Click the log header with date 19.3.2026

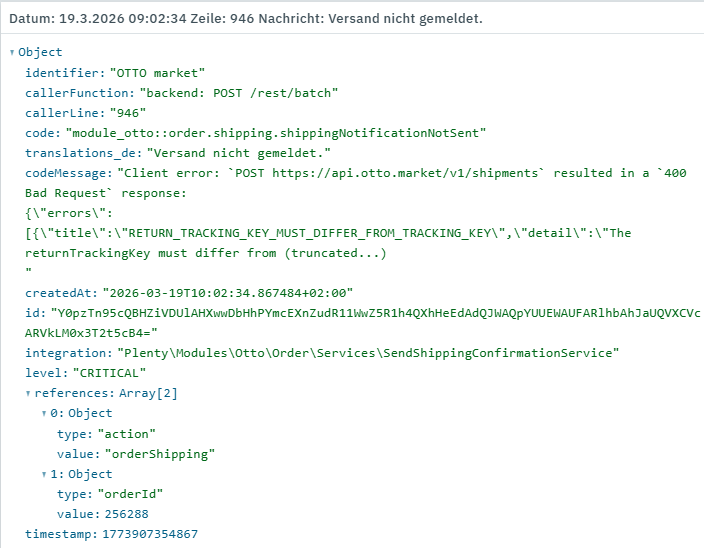[248, 19]
